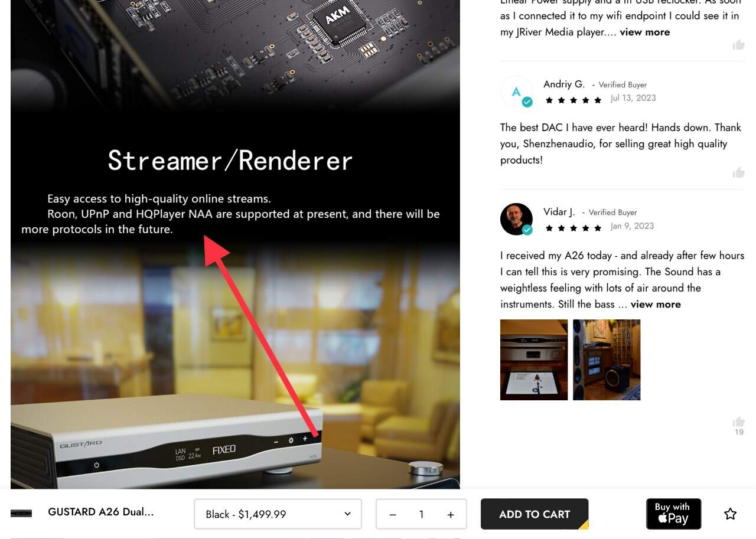Click ADD TO CART button

(535, 514)
